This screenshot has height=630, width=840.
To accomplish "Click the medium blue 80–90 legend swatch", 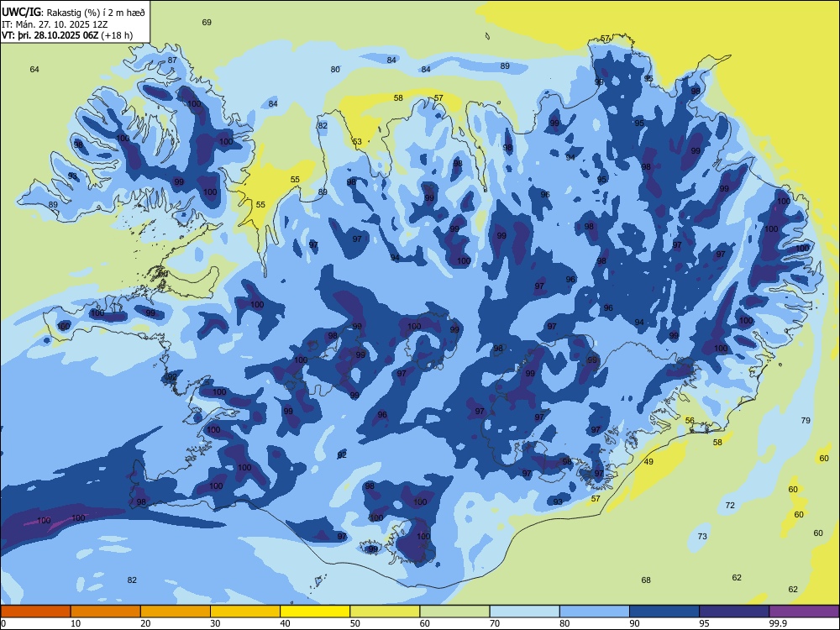I will tap(595, 612).
